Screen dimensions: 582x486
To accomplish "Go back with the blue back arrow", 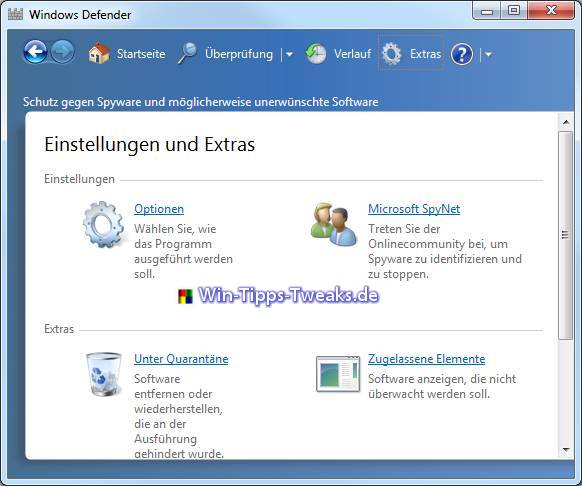I will [35, 52].
